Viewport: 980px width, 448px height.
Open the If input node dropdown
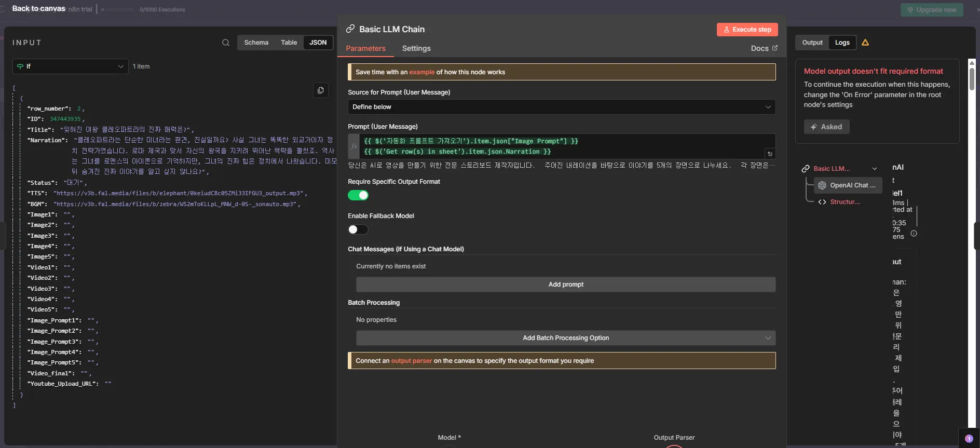point(71,66)
